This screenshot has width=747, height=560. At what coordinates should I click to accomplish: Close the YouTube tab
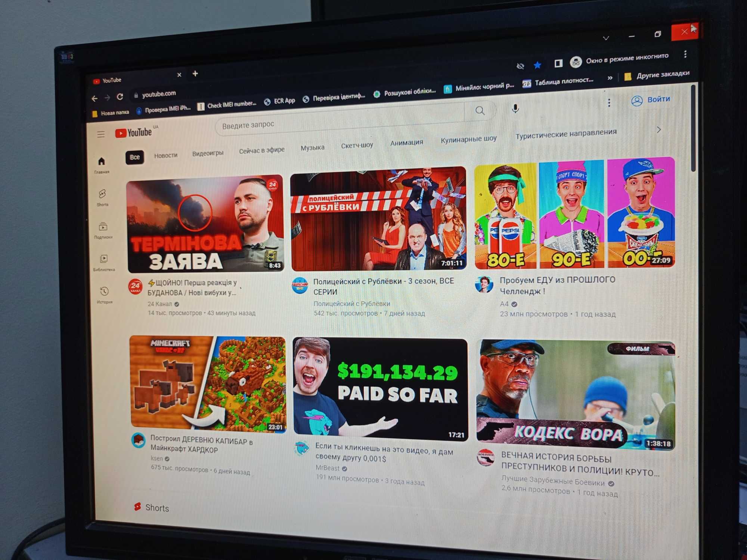179,75
